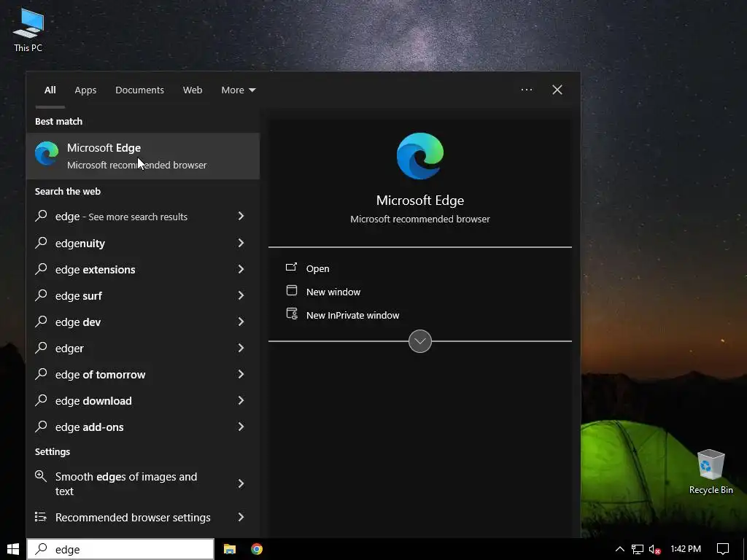Image resolution: width=747 pixels, height=560 pixels.
Task: Select 'edge of tomorrow' web suggestion
Action: (143, 374)
